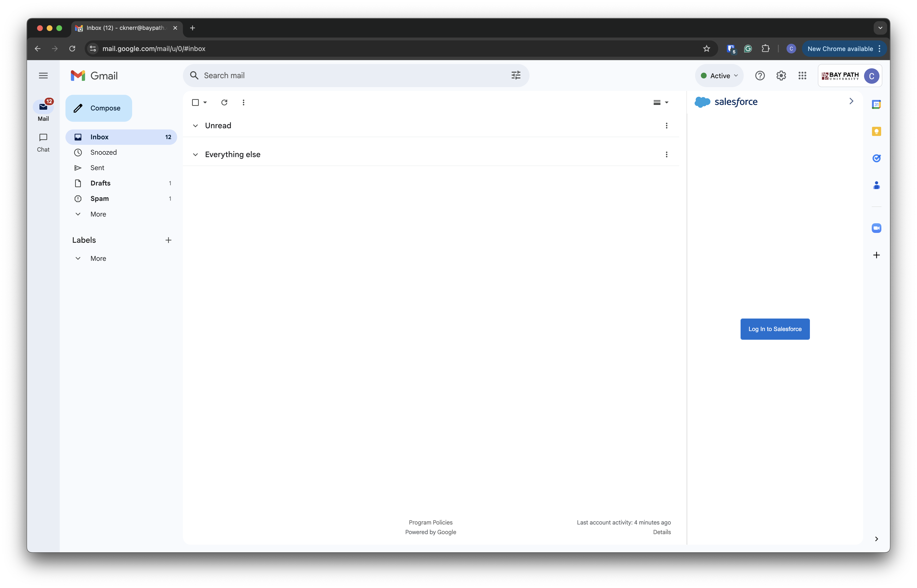Collapse the Unread section
Image resolution: width=917 pixels, height=588 pixels.
point(195,126)
